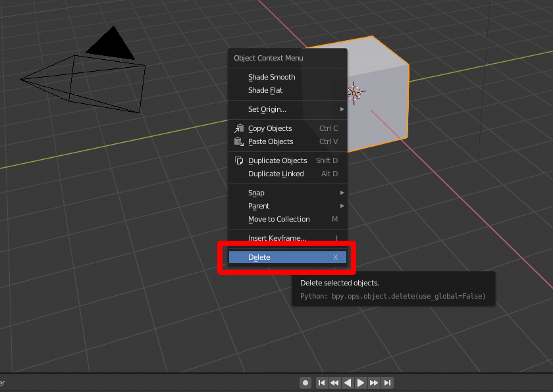Select Duplicate Linked option
This screenshot has width=553, height=392.
pyautogui.click(x=276, y=174)
